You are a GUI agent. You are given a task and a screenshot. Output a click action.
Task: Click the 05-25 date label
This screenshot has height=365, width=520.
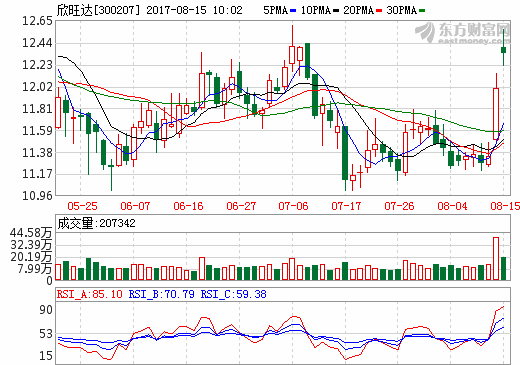[x=82, y=206]
